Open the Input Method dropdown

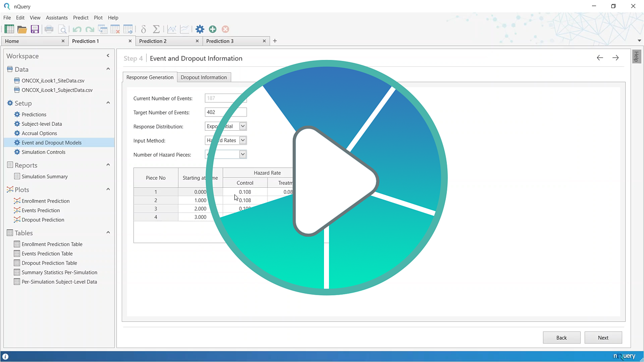243,141
